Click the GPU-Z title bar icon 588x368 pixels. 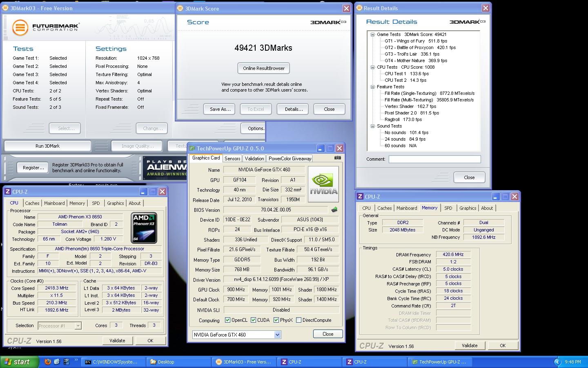[x=192, y=148]
